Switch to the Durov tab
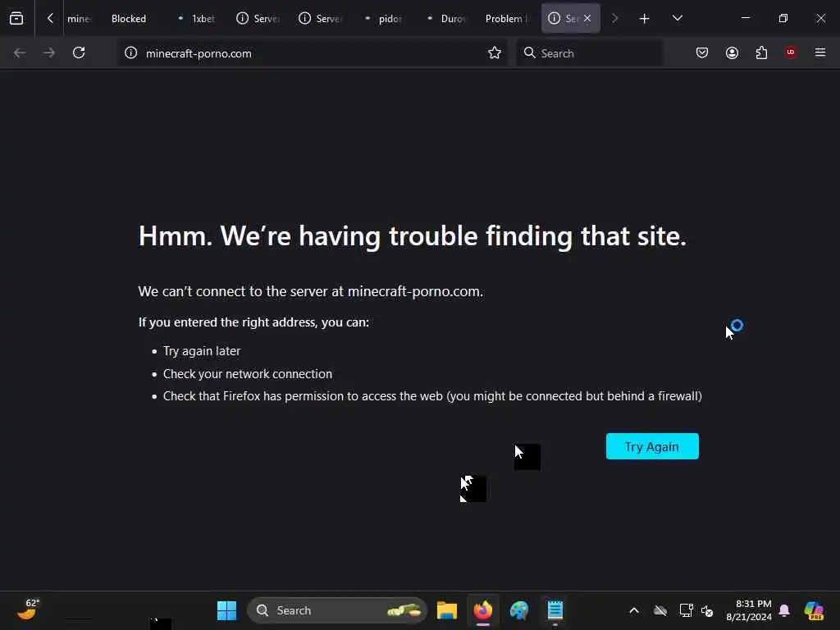The width and height of the screenshot is (840, 630). click(447, 19)
